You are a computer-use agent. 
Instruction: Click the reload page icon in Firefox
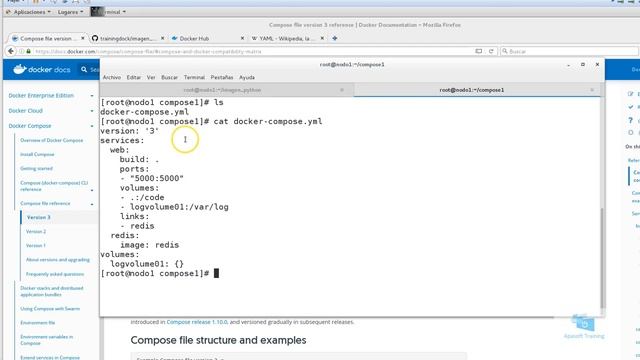[491, 51]
